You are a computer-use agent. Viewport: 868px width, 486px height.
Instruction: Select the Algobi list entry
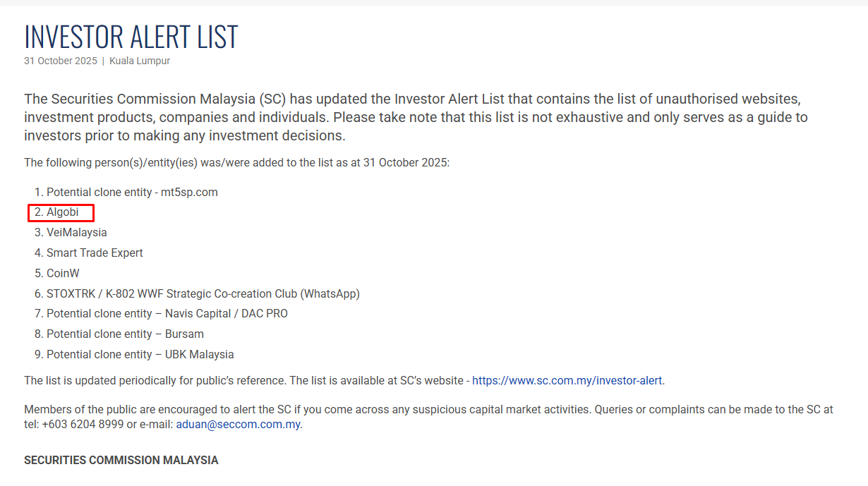pos(62,212)
